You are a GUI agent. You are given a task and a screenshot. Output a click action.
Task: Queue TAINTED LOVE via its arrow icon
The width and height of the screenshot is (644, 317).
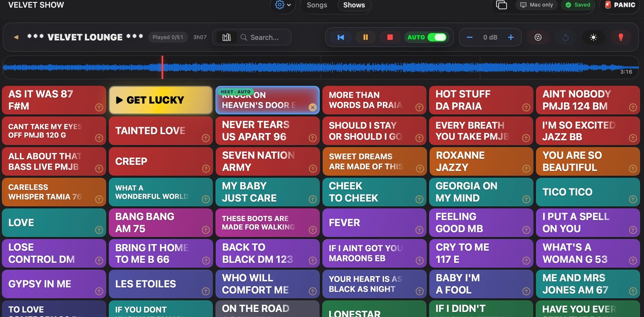coord(206,138)
